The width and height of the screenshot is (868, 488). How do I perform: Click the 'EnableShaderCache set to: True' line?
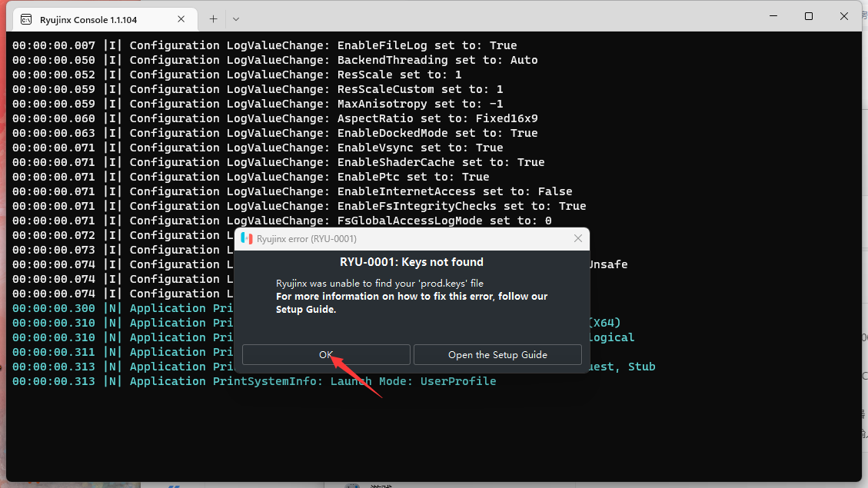tap(278, 162)
